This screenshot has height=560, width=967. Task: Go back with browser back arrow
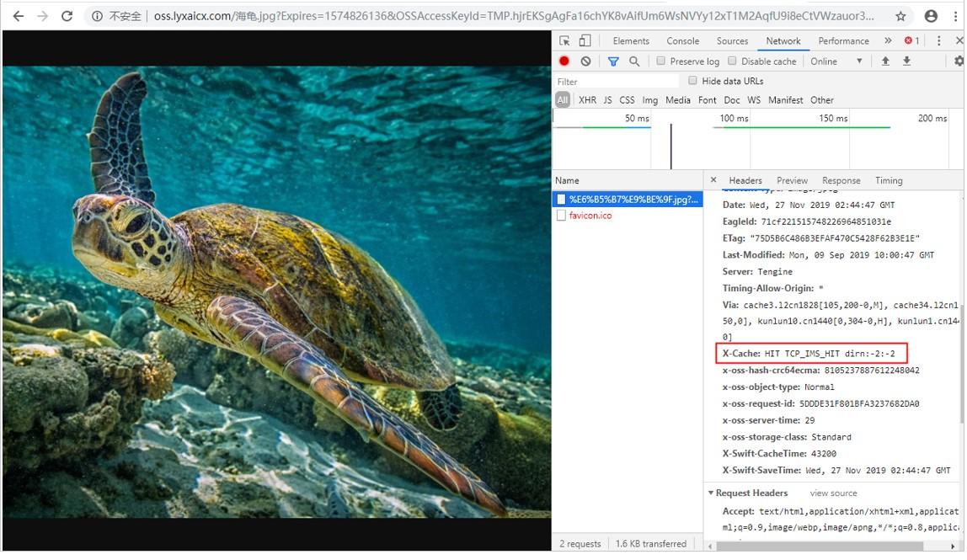click(19, 16)
